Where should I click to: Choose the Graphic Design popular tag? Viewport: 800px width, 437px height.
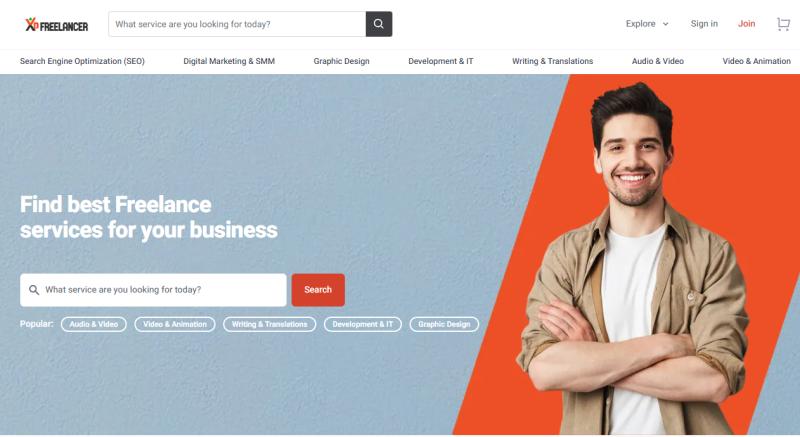pos(444,324)
